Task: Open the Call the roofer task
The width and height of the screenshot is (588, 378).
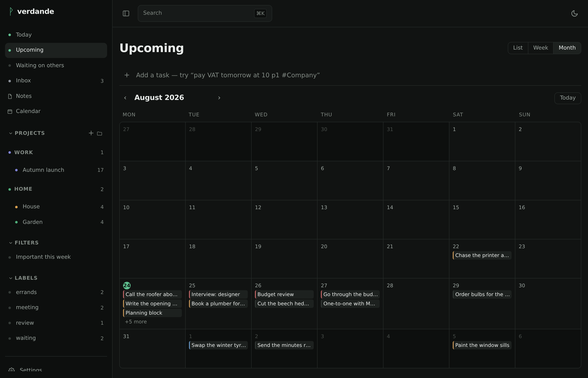Action: pyautogui.click(x=152, y=294)
